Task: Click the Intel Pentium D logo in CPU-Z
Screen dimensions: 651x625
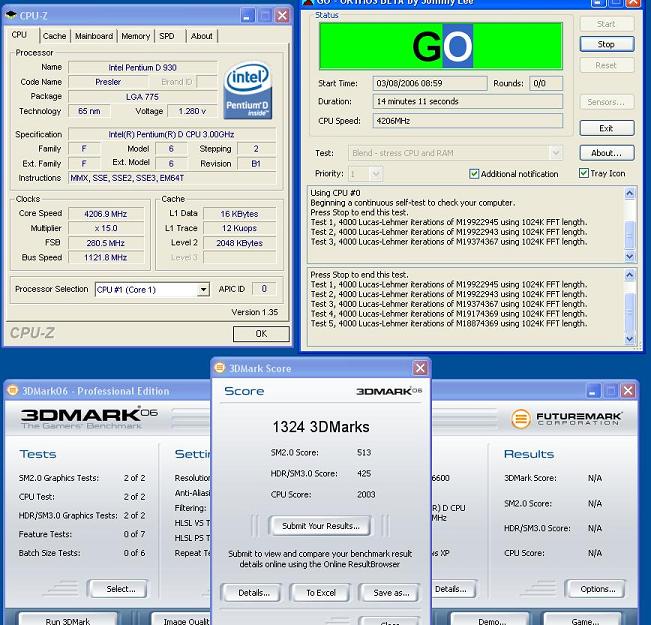Action: (x=247, y=91)
